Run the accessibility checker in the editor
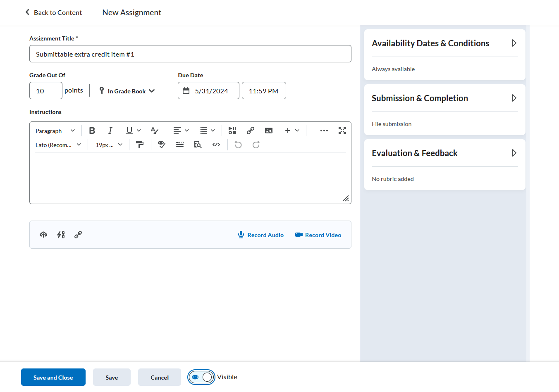 161,145
